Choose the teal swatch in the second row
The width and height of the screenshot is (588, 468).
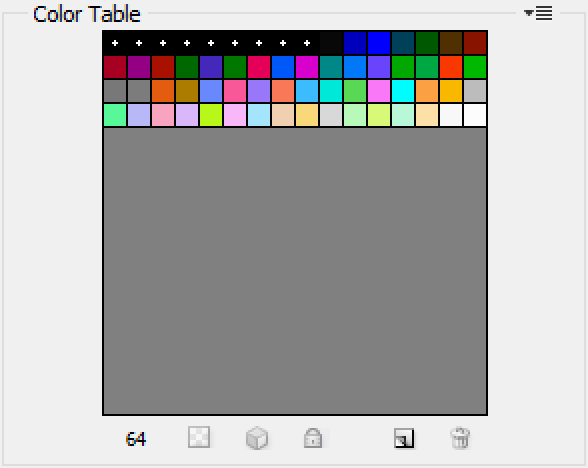click(x=331, y=67)
